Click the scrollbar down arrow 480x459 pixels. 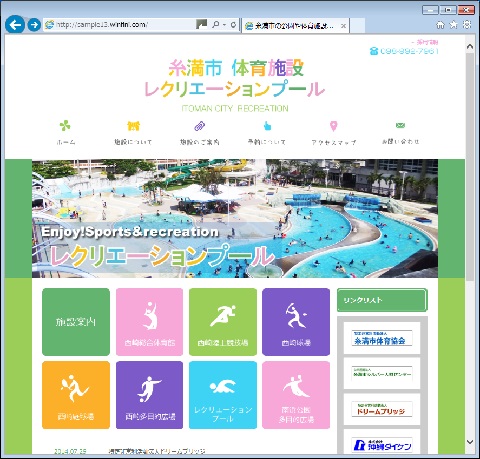pyautogui.click(x=470, y=442)
